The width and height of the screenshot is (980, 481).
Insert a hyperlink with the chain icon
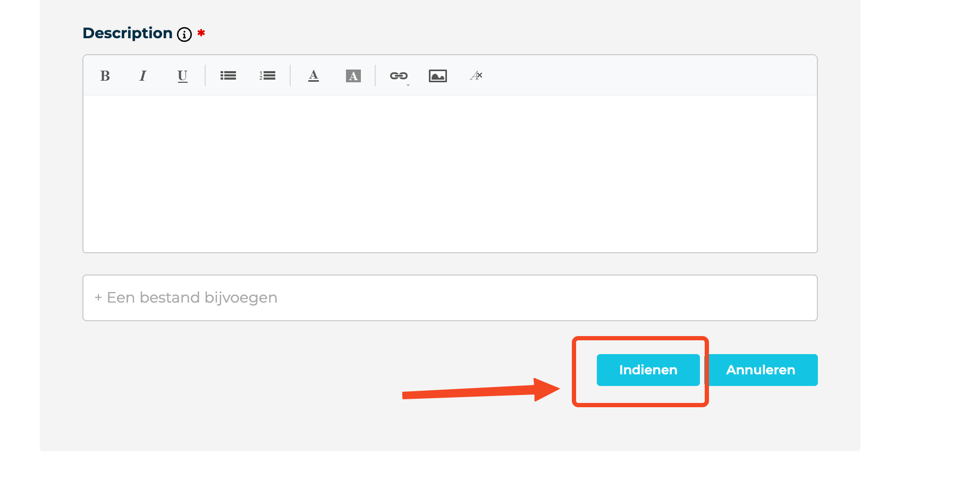pos(399,75)
